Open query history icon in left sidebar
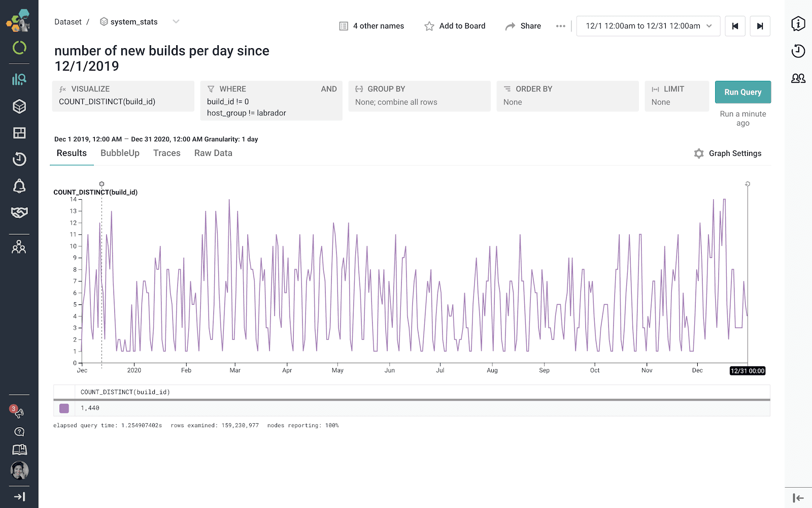The image size is (812, 508). tap(19, 160)
